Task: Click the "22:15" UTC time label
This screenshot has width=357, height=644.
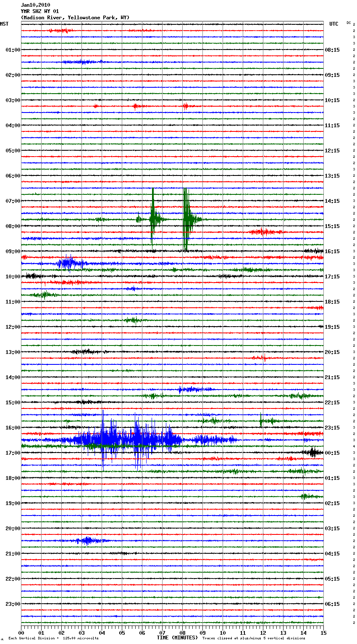Action: click(332, 403)
